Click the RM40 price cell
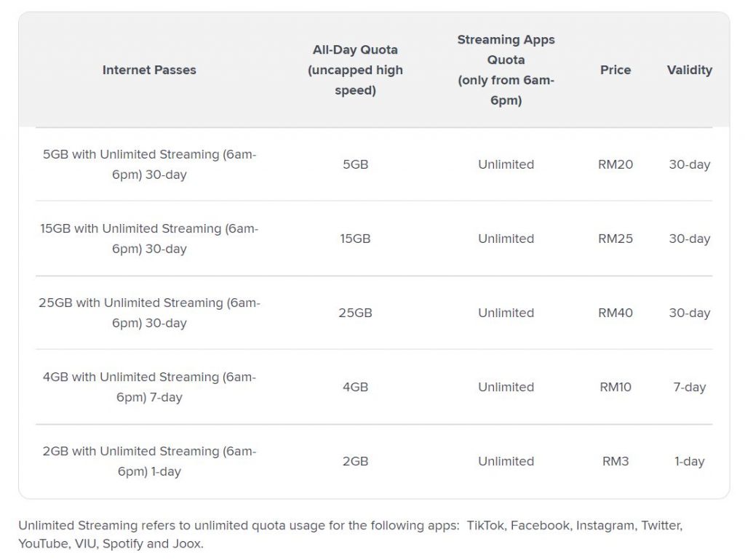The width and height of the screenshot is (745, 560). tap(615, 313)
